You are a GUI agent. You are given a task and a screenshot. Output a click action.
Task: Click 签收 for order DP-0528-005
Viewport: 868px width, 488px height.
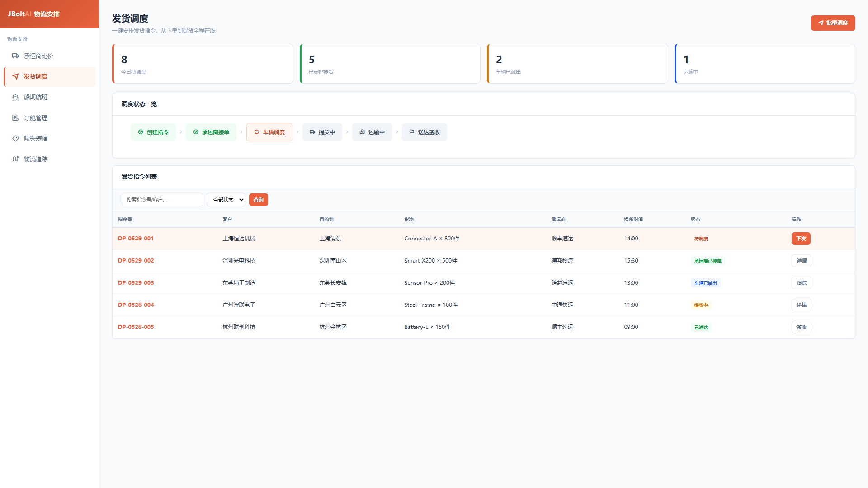pyautogui.click(x=801, y=327)
